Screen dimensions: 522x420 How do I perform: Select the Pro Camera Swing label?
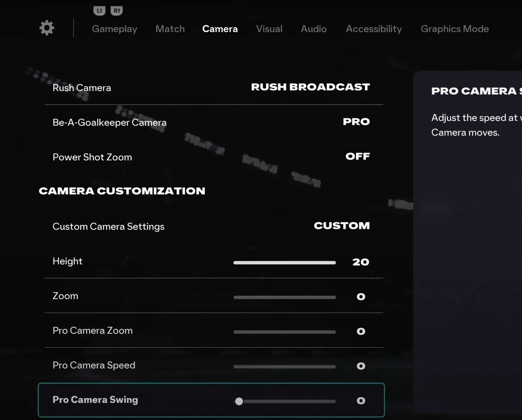[x=95, y=400]
